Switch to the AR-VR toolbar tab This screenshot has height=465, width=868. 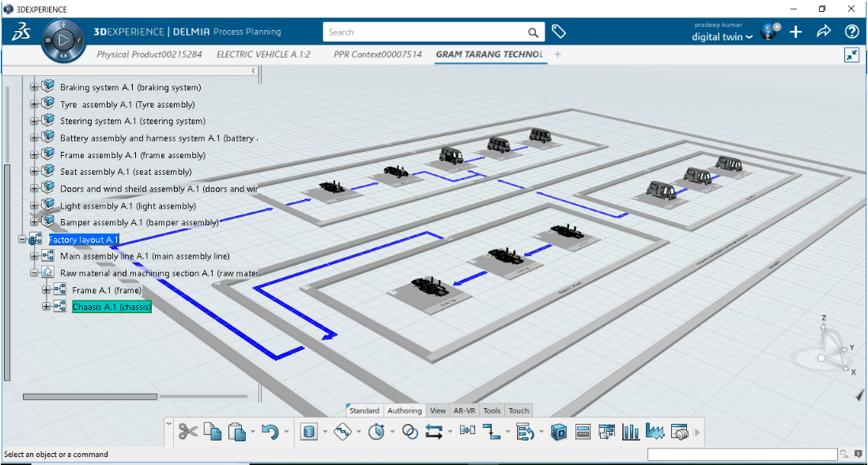coord(465,410)
